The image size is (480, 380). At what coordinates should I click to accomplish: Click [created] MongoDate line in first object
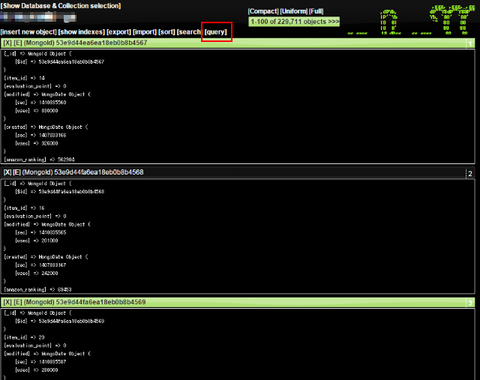point(46,127)
